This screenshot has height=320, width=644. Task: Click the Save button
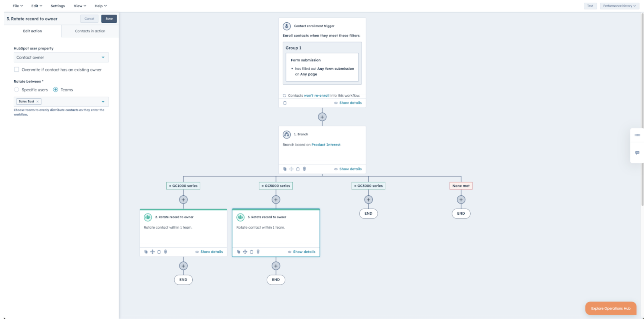coord(109,19)
